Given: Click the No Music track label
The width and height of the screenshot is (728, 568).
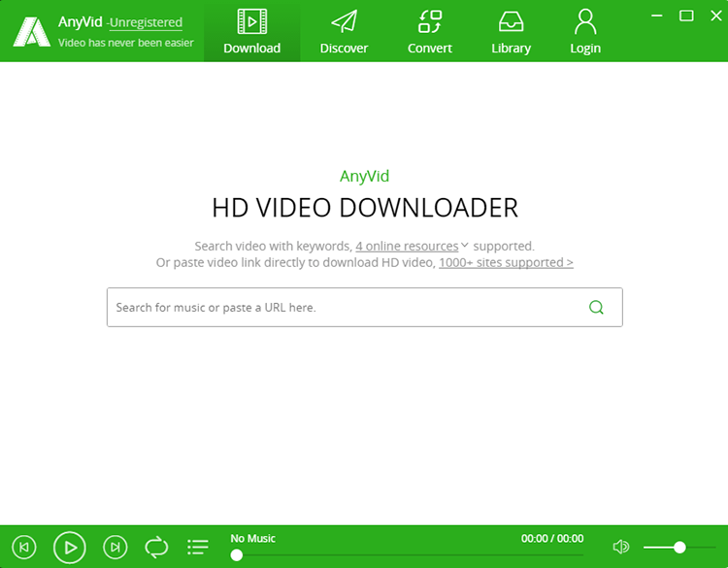Looking at the screenshot, I should coord(252,538).
